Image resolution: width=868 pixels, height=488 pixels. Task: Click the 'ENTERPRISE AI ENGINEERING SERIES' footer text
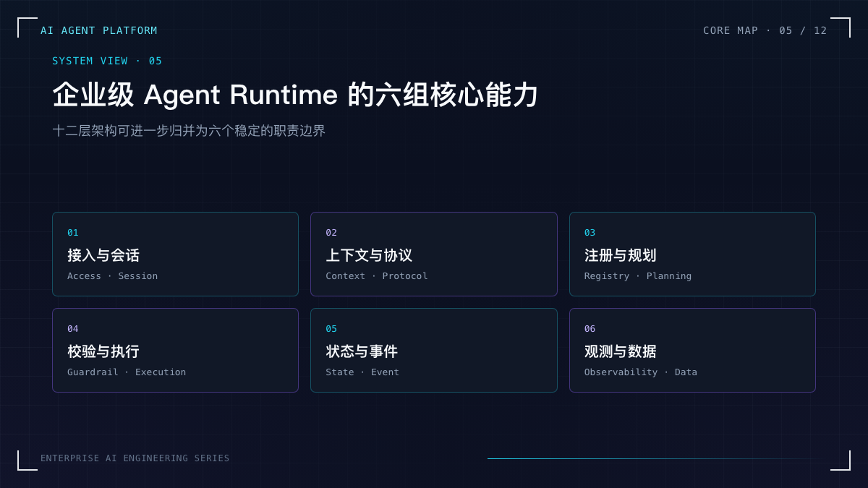[135, 458]
